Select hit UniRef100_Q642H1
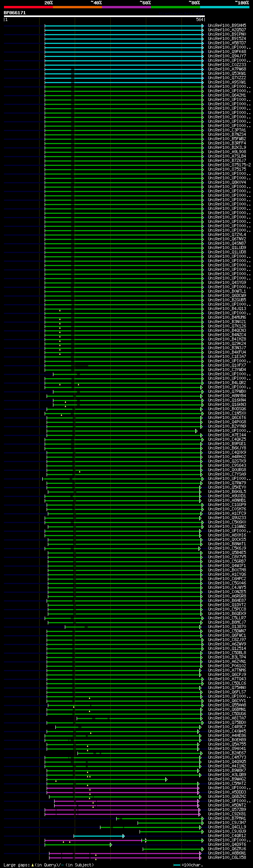 (x=227, y=95)
